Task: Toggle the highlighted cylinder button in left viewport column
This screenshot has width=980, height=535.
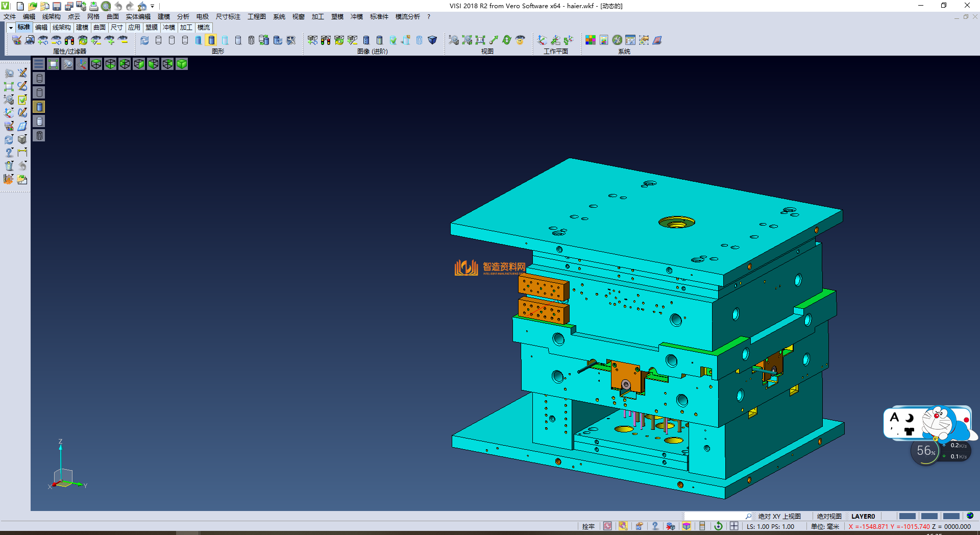Action: [x=39, y=107]
